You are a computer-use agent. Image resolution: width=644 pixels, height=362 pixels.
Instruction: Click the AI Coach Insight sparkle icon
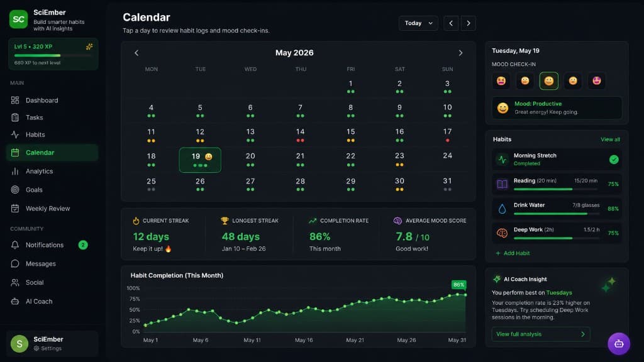pos(497,279)
